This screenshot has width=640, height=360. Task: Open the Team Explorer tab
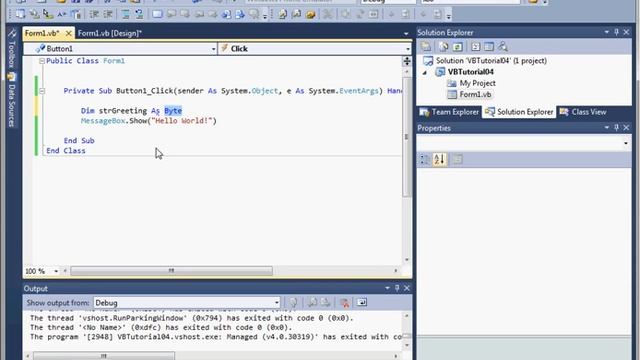pyautogui.click(x=449, y=112)
